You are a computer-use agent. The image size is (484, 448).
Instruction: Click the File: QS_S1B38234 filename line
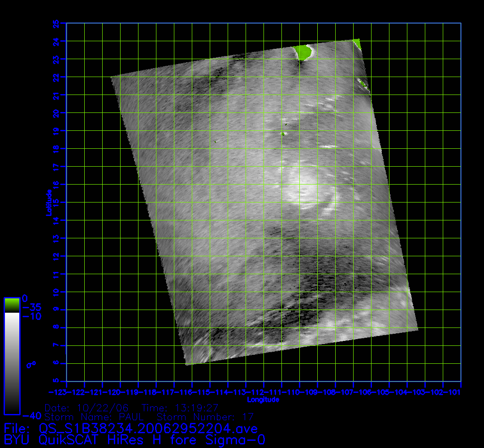[x=130, y=428]
